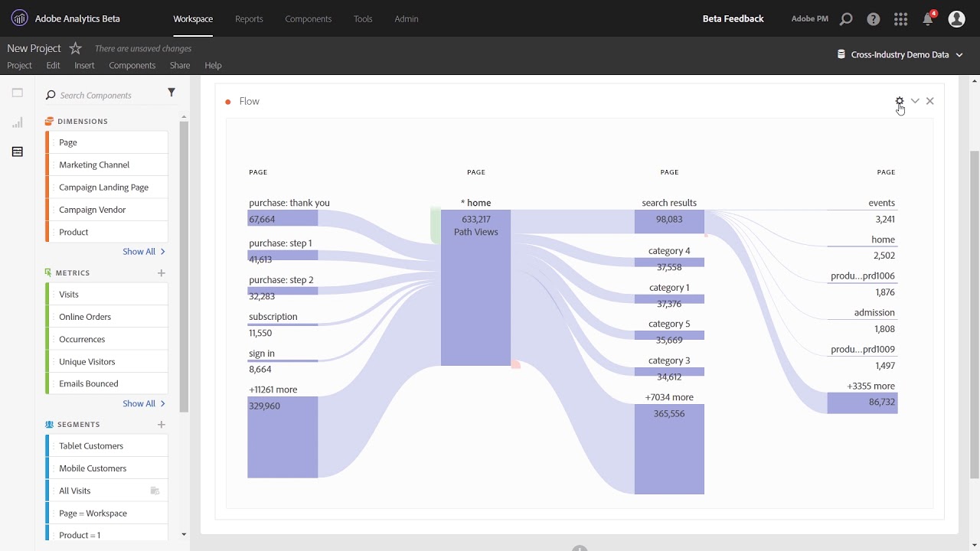Click the Panels icon at top of left rail
This screenshot has width=980, height=551.
pyautogui.click(x=16, y=93)
